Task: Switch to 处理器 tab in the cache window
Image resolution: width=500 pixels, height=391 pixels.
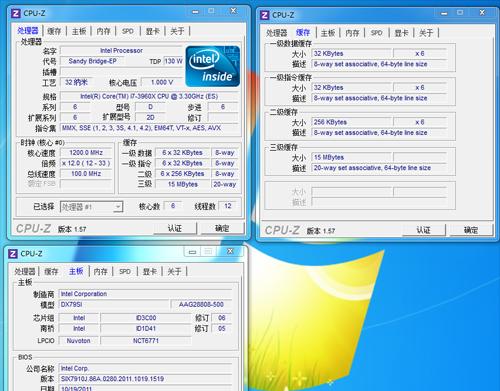Action: (x=276, y=33)
